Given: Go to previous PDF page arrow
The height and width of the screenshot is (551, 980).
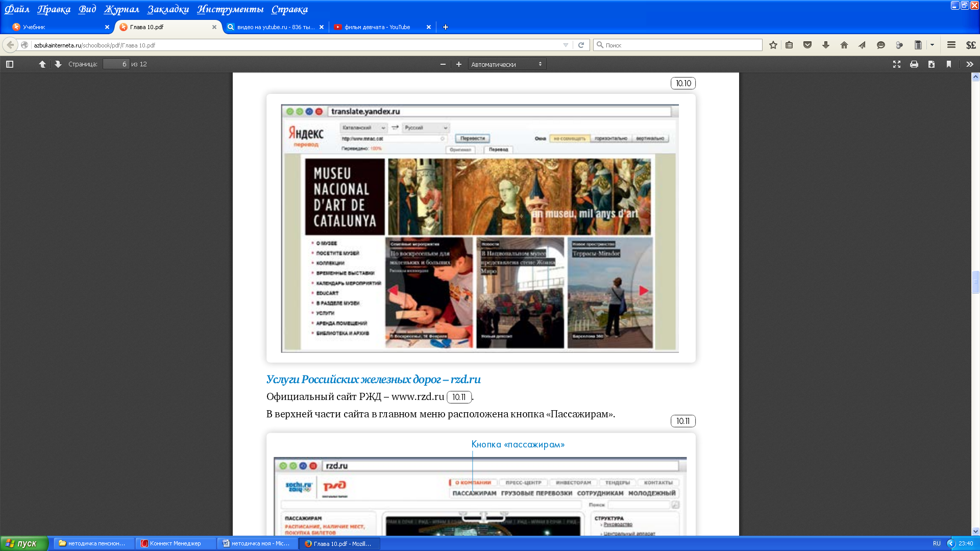Looking at the screenshot, I should (42, 64).
